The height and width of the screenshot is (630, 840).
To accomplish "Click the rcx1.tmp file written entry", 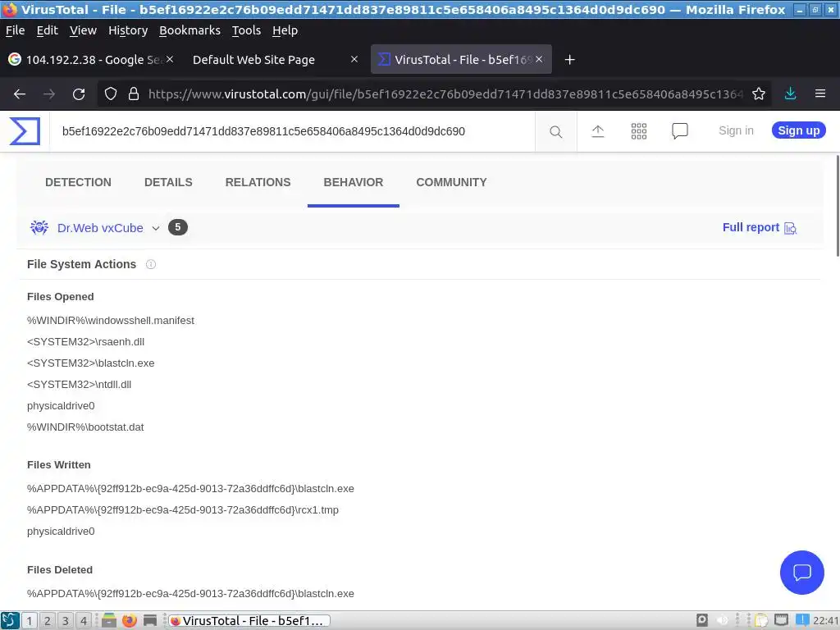I will pyautogui.click(x=183, y=510).
